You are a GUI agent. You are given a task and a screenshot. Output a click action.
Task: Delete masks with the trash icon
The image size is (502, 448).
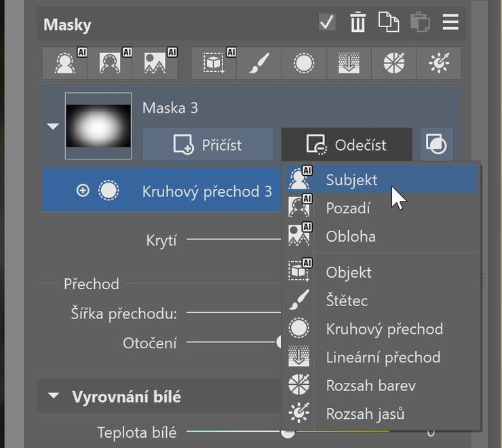coord(358,22)
